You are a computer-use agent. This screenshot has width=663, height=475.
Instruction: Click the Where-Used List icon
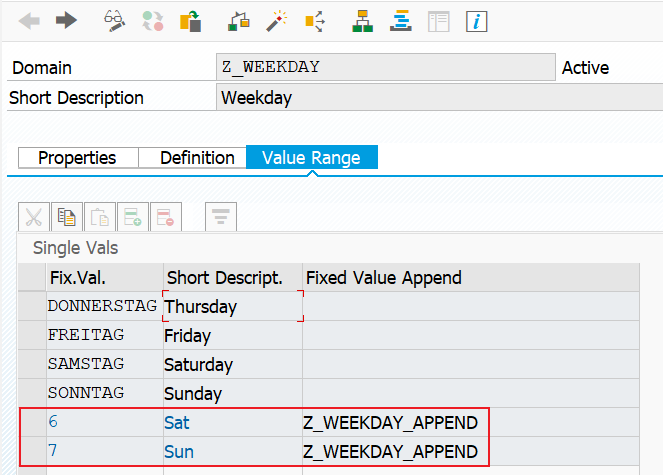(x=315, y=21)
